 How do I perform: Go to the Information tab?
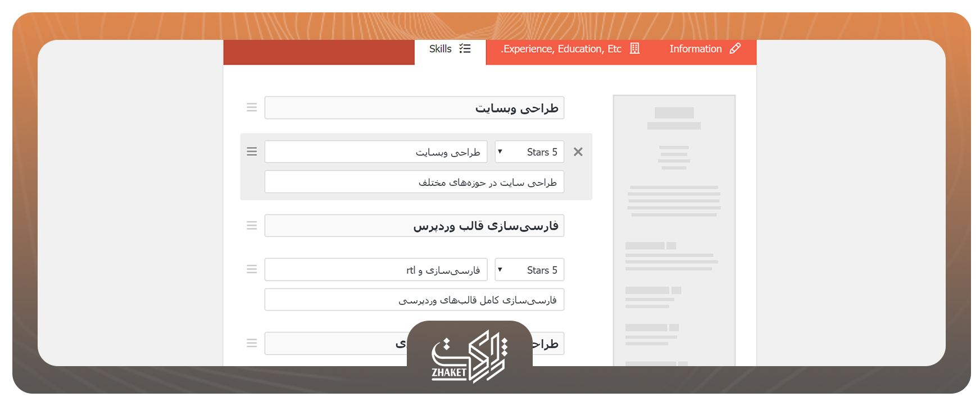coord(704,49)
